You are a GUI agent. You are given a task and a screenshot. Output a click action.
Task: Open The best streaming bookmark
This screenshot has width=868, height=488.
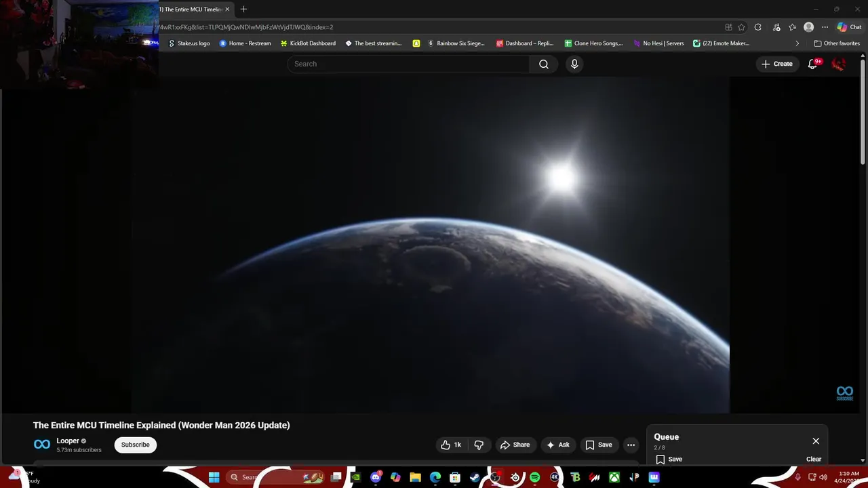tap(374, 43)
